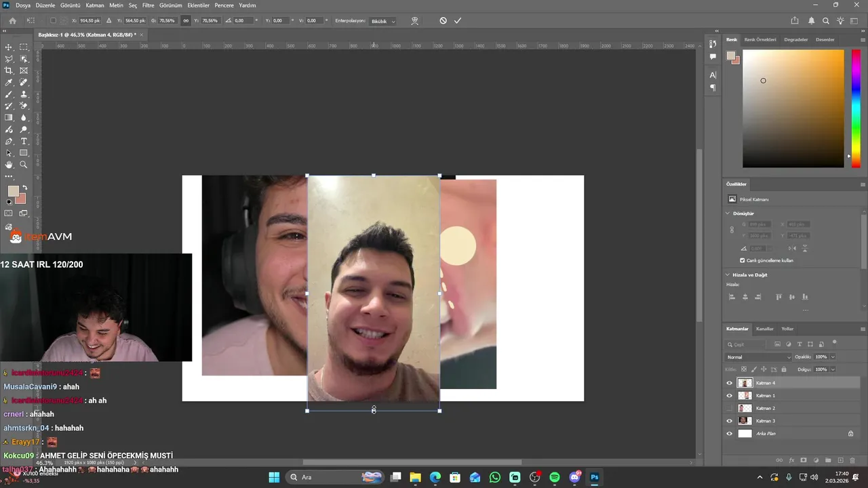The height and width of the screenshot is (488, 868).
Task: Select the Crop tool
Action: pyautogui.click(x=9, y=70)
